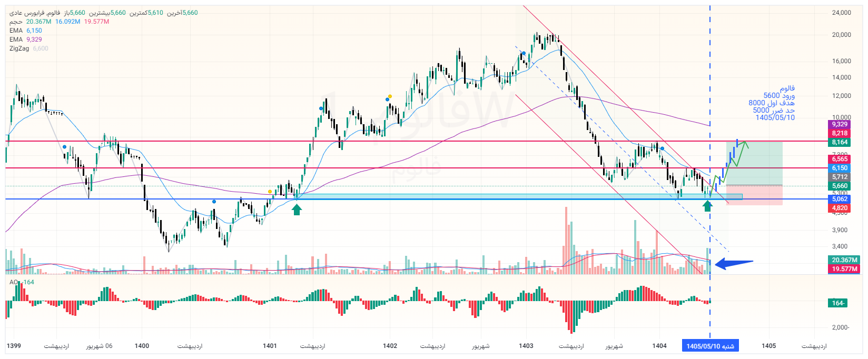
Task: Select the ZigZag 6,600 indicator legend
Action: pos(28,48)
